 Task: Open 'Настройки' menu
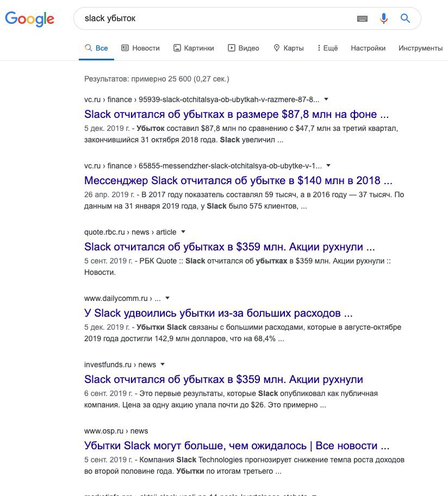tap(368, 48)
